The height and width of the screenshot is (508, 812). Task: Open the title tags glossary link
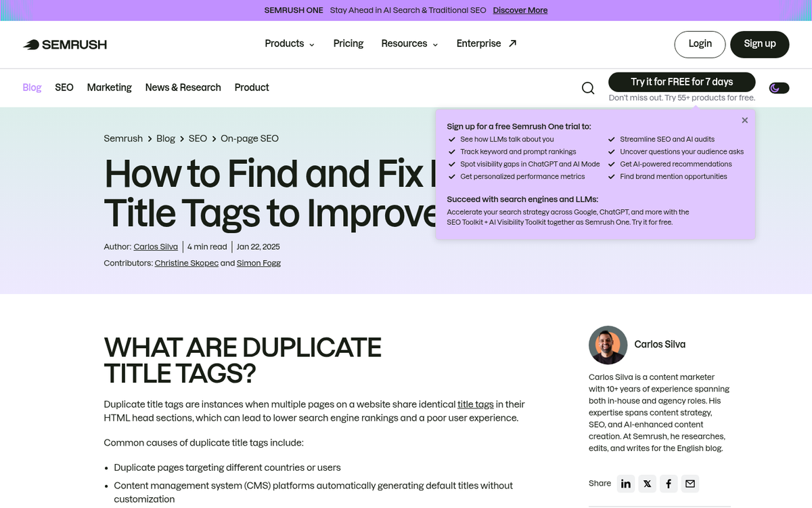[x=475, y=404]
